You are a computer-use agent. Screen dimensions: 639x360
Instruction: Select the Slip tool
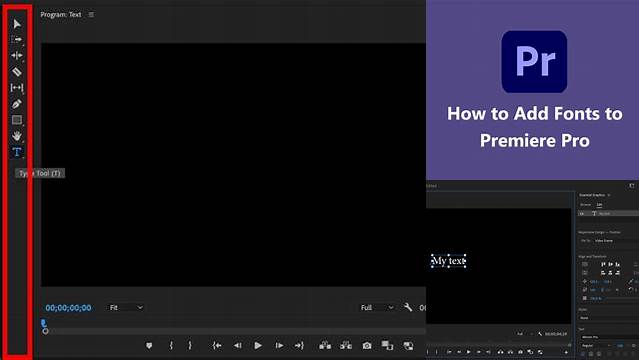pyautogui.click(x=17, y=88)
